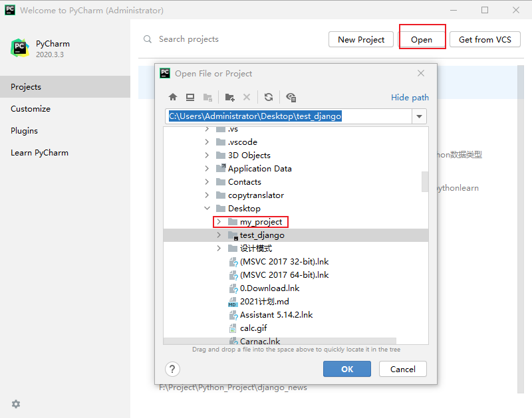Expand the Contacts folder

(x=207, y=182)
